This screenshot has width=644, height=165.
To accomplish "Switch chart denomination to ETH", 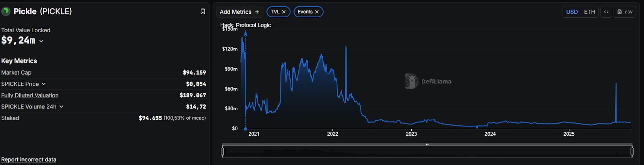I will 590,12.
